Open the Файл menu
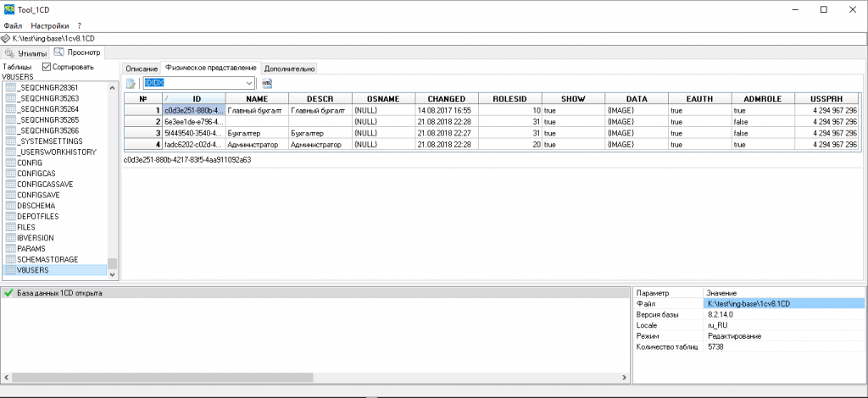 pos(13,26)
